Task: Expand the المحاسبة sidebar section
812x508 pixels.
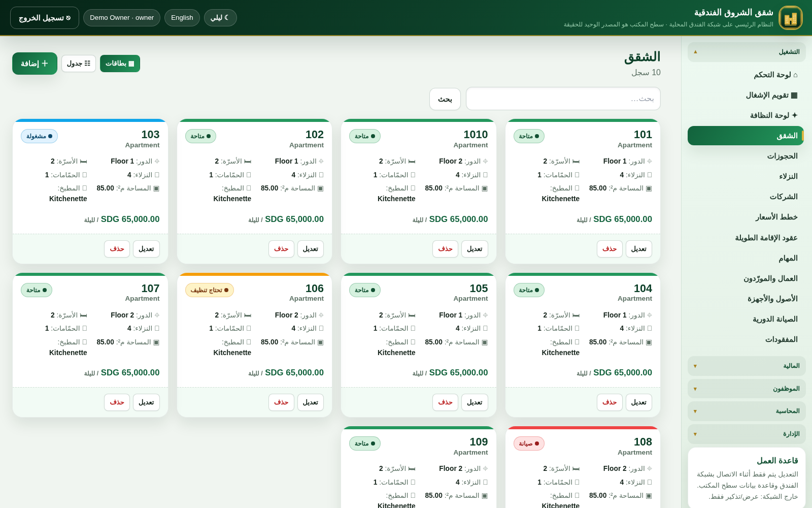Action: (747, 411)
